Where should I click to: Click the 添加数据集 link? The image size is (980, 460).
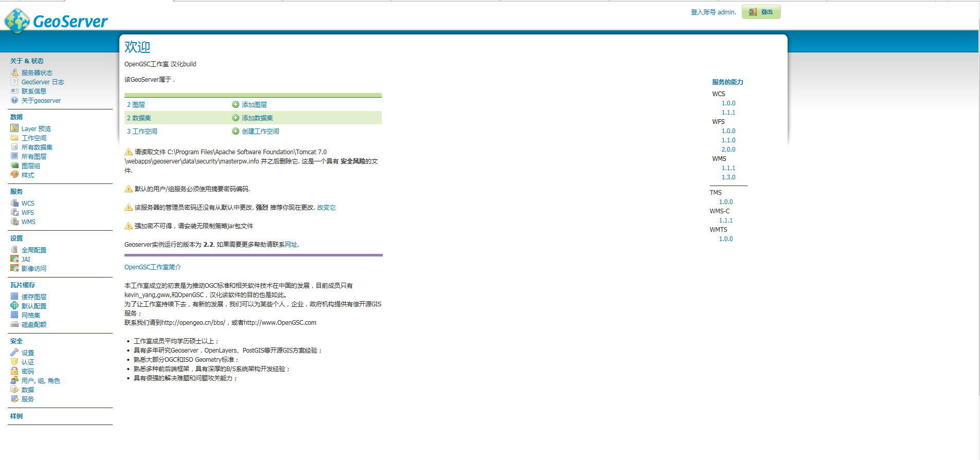(x=257, y=118)
